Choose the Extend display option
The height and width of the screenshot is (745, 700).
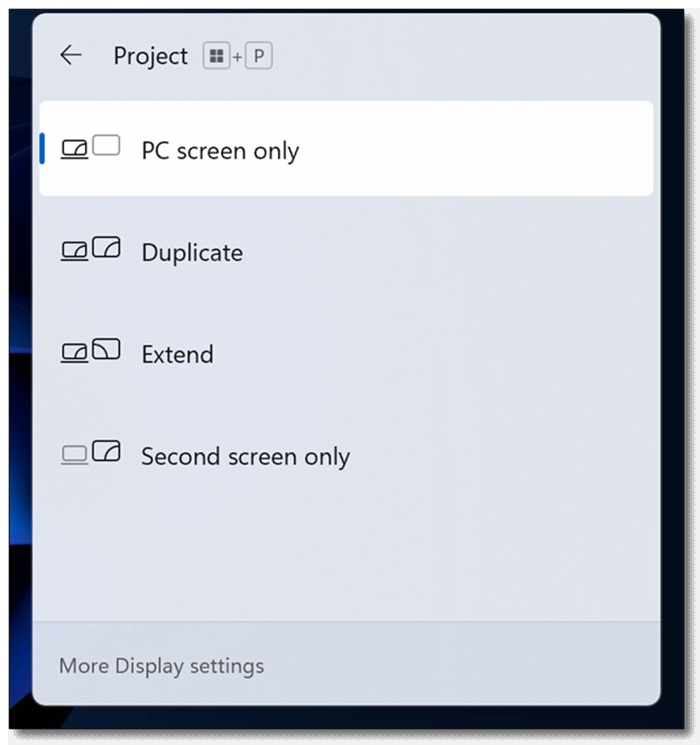pyautogui.click(x=178, y=355)
